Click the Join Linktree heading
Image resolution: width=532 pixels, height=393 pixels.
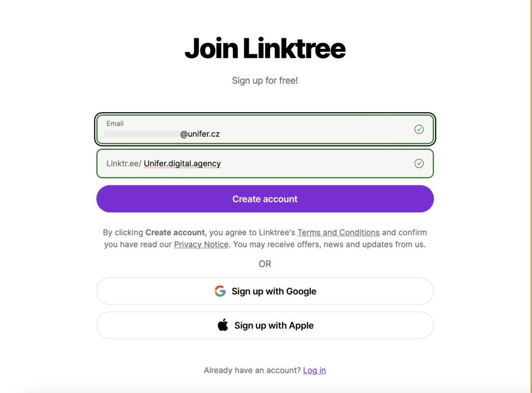point(265,49)
